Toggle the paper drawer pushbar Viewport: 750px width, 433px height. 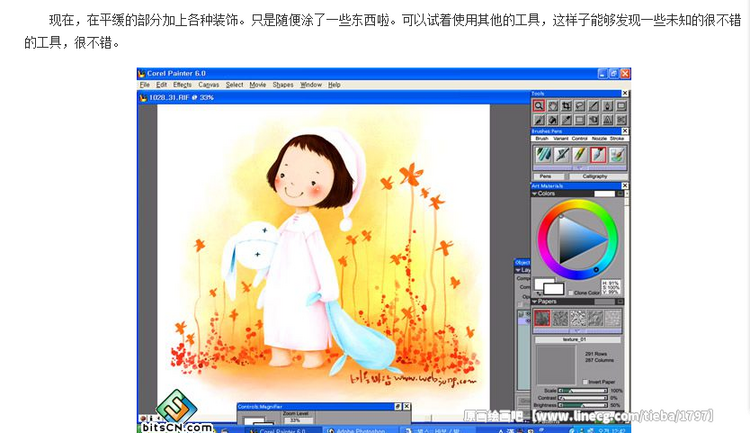(x=577, y=331)
